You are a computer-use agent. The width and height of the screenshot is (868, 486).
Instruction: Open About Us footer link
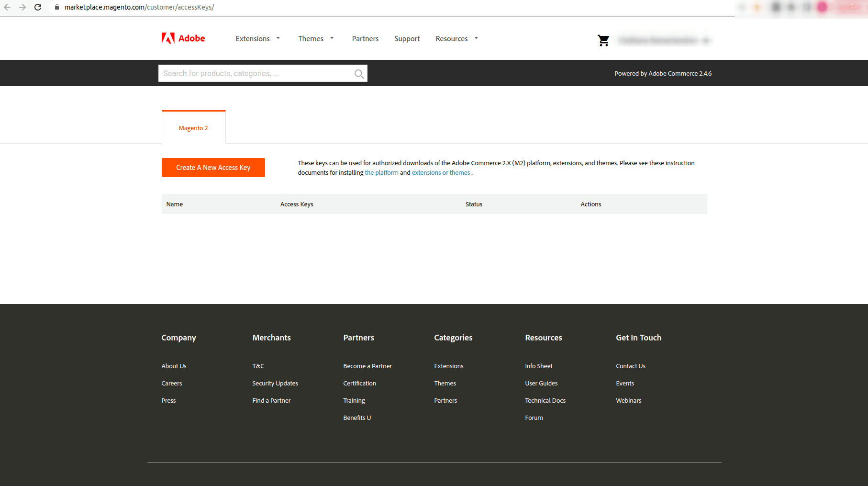[174, 366]
